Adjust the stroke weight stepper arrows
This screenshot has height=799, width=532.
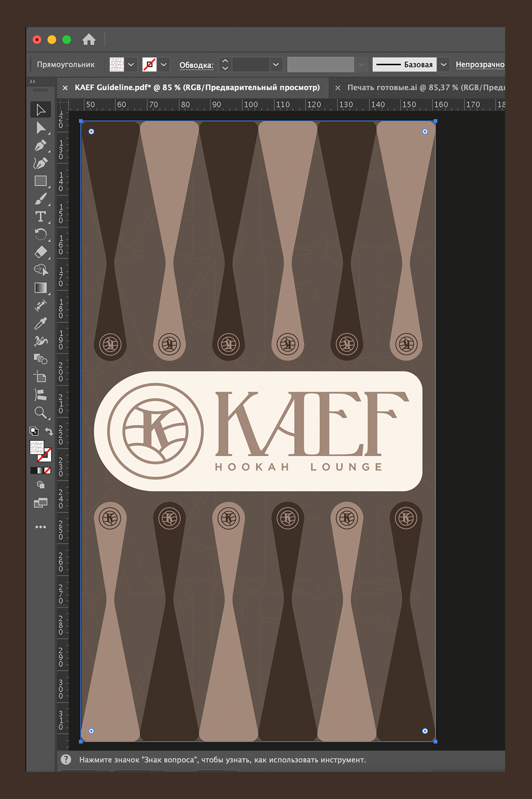point(225,65)
